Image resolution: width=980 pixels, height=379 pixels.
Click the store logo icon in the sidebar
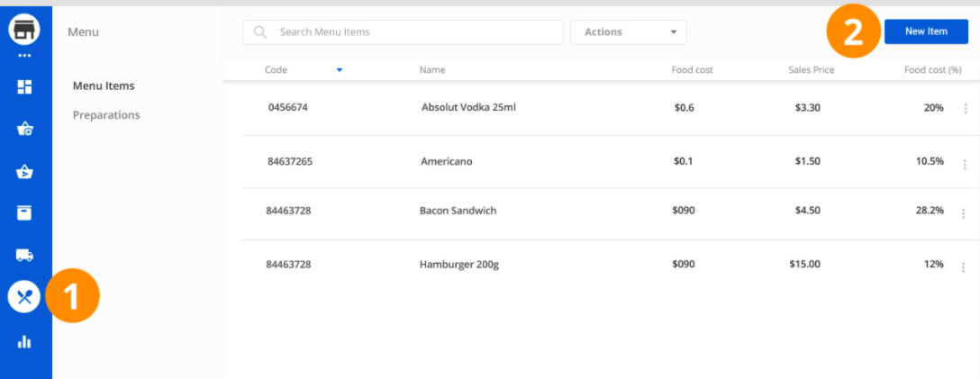25,31
